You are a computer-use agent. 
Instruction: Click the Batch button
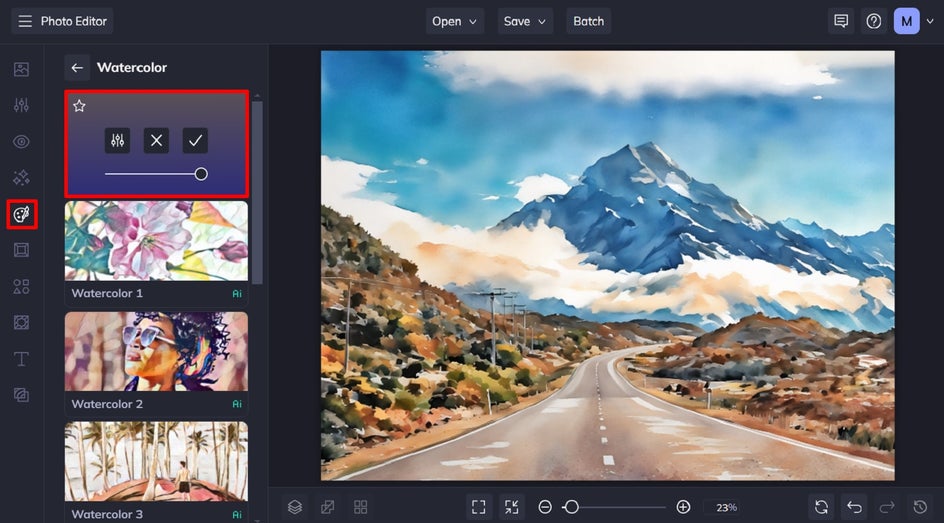click(x=588, y=21)
